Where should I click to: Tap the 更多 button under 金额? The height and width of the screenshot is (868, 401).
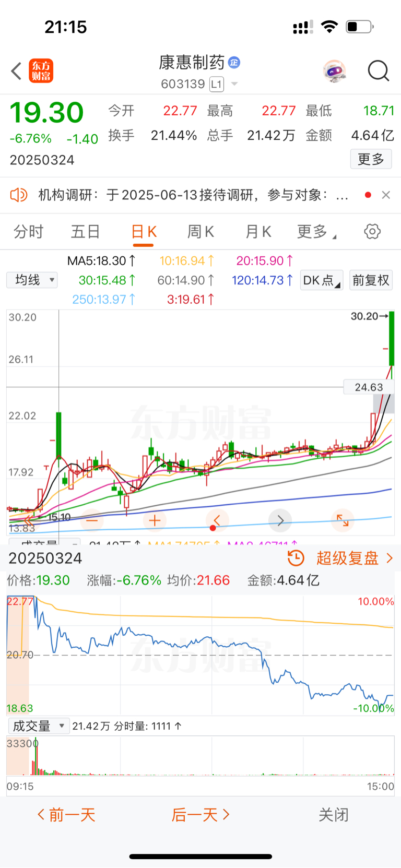coord(371,159)
